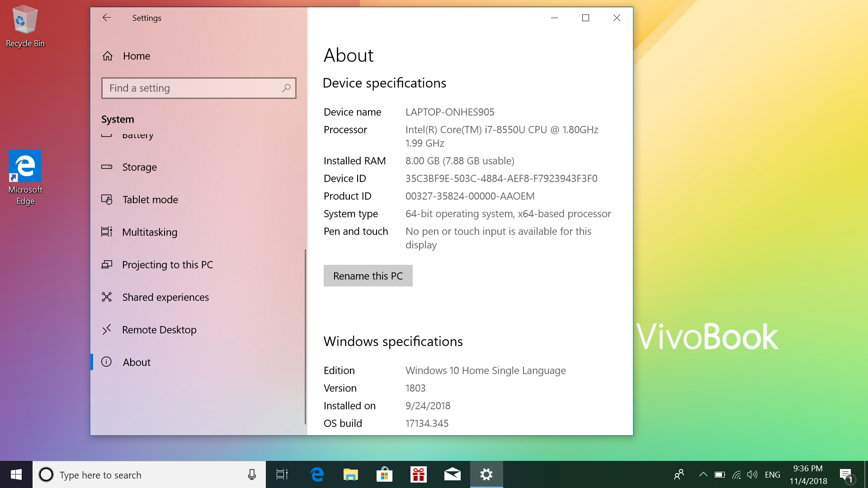Select the Microsoft Edge desktop shortcut
868x488 pixels.
tap(25, 178)
